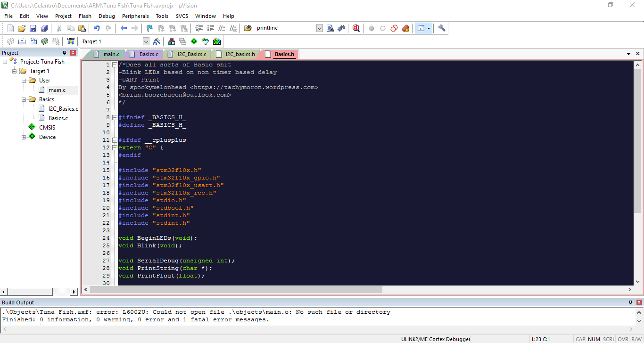Collapse the code fold at line 1

pos(115,65)
